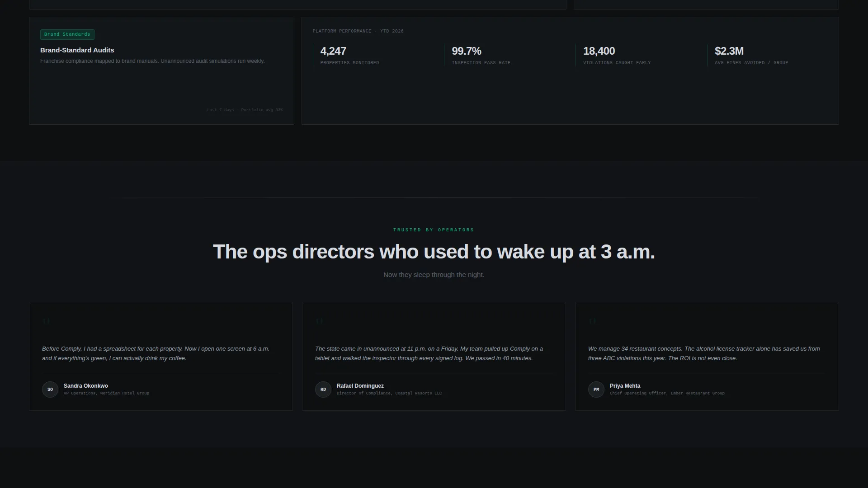868x488 pixels.
Task: Click the PROPERTIES MONITORED label
Action: click(350, 63)
